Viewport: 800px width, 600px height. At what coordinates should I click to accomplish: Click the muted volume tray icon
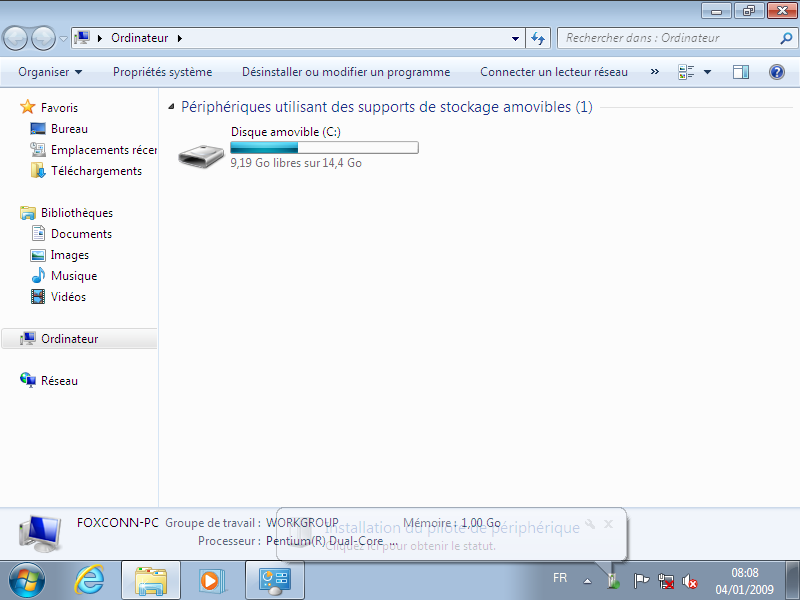tap(690, 580)
